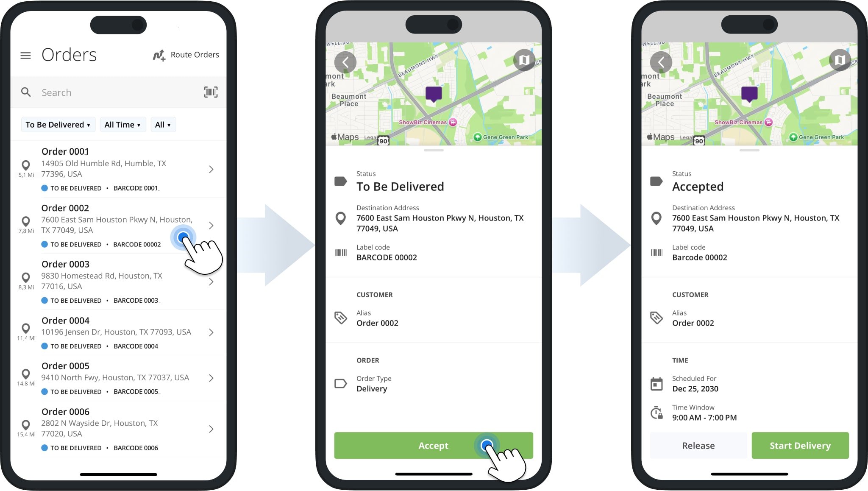868x491 pixels.
Task: Tap the back arrow icon on order detail
Action: coord(346,61)
